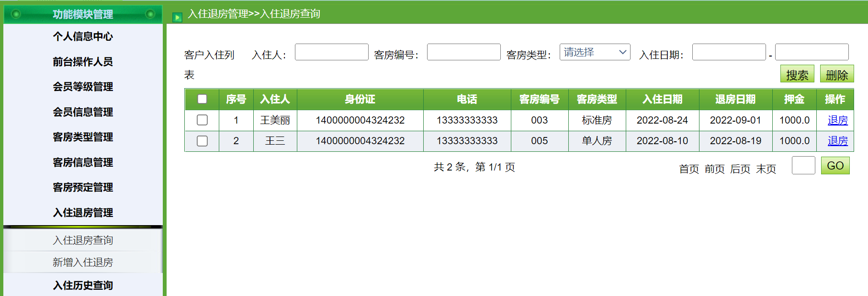Screen dimensions: 868x296
Task: Click the GO page button
Action: pyautogui.click(x=835, y=166)
